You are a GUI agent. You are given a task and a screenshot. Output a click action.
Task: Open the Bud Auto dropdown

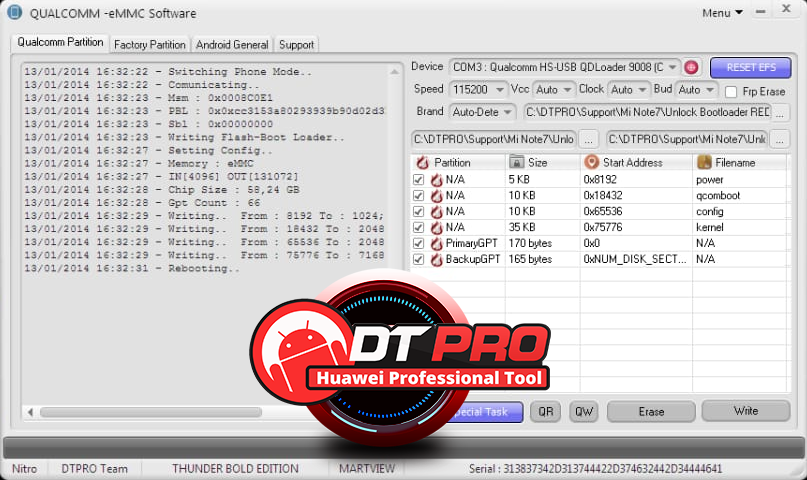(x=710, y=90)
